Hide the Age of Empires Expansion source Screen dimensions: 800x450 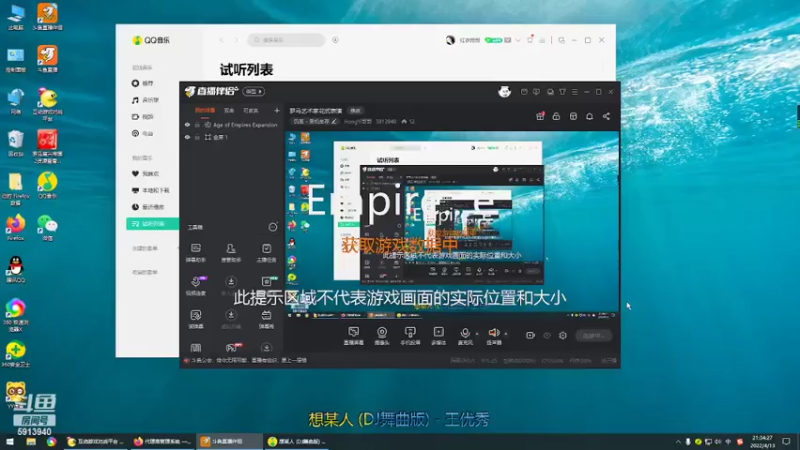187,124
